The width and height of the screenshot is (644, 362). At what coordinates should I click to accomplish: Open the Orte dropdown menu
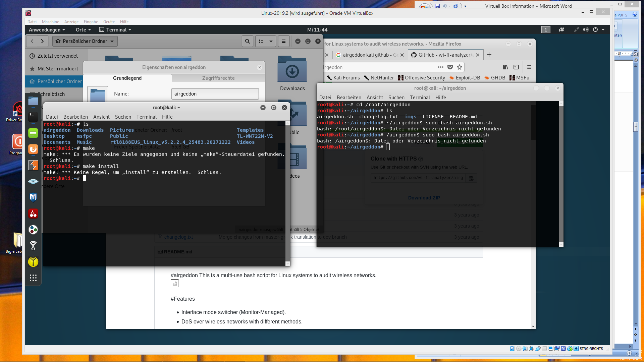point(83,29)
